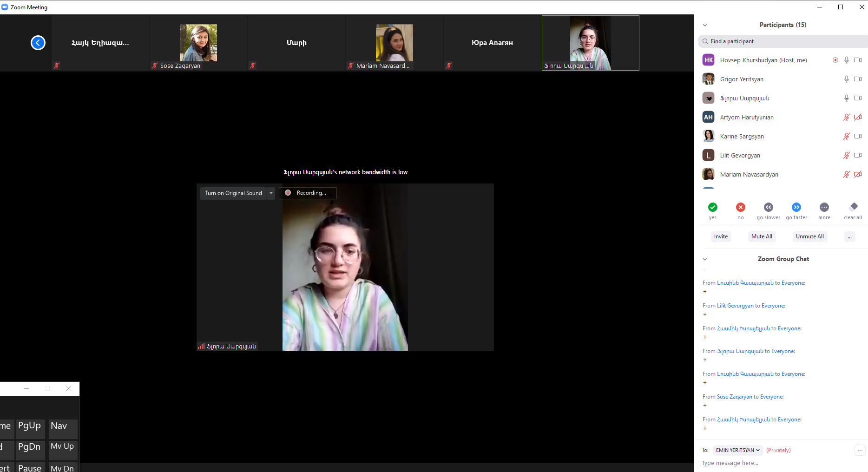Click the red recording dot indicator
Image resolution: width=868 pixels, height=472 pixels.
[x=288, y=193]
